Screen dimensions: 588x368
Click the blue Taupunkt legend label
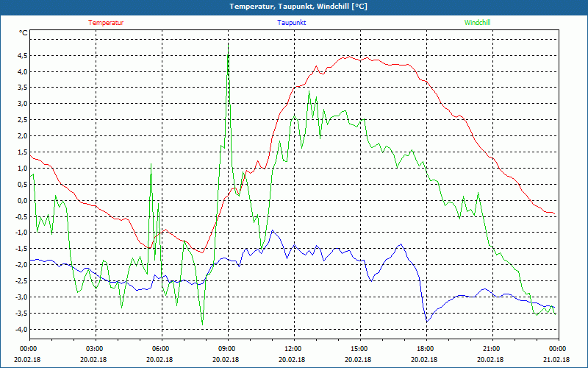tap(291, 23)
